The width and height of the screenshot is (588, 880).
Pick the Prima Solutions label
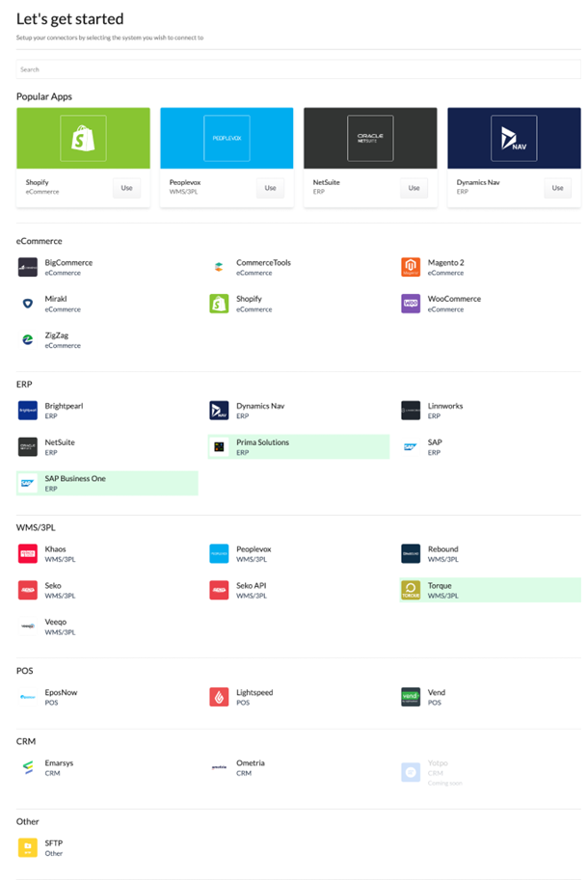tap(262, 442)
